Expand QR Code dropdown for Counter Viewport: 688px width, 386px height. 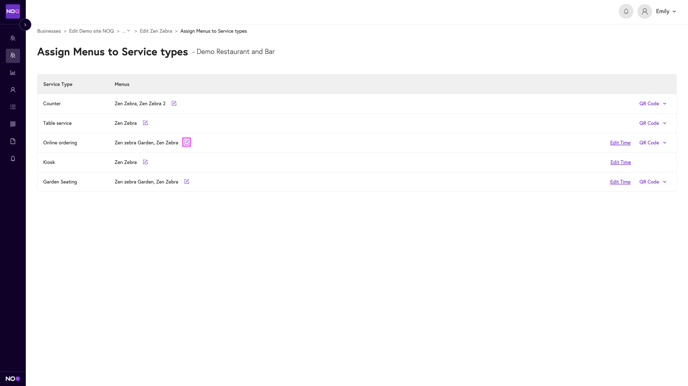pyautogui.click(x=652, y=104)
